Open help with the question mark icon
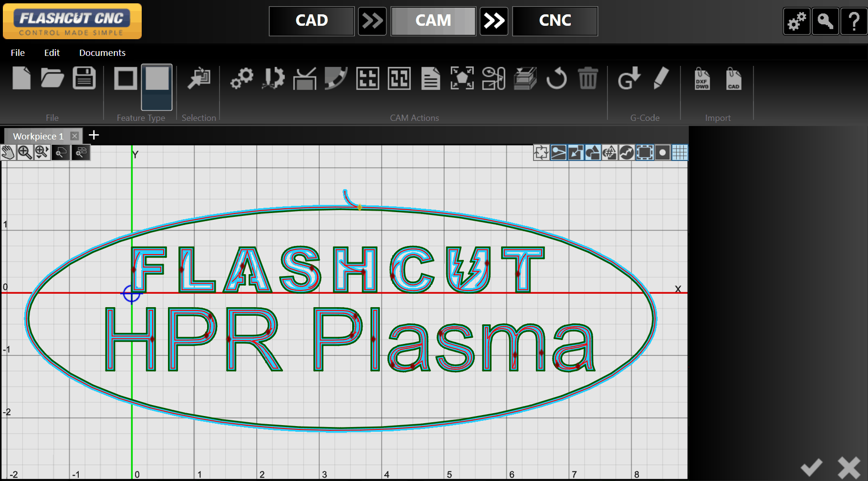This screenshot has width=868, height=481. 854,21
